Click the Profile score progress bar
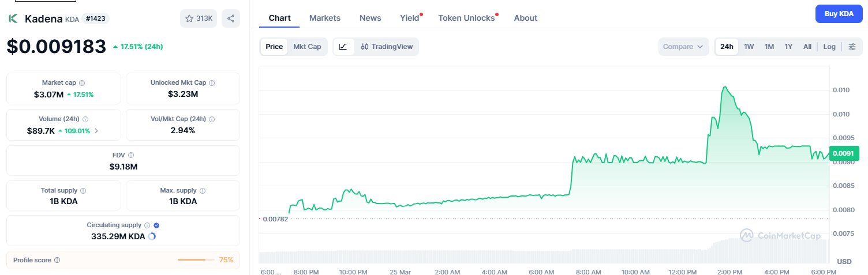868x275 pixels. point(192,260)
